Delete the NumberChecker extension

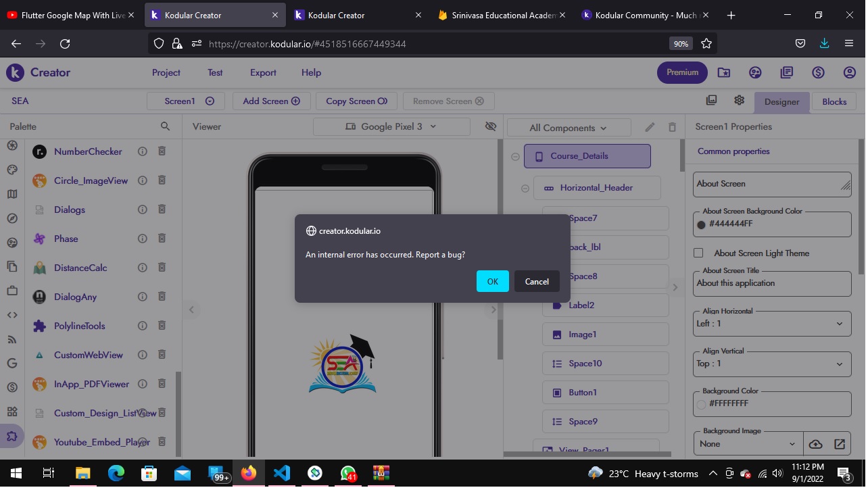click(162, 151)
